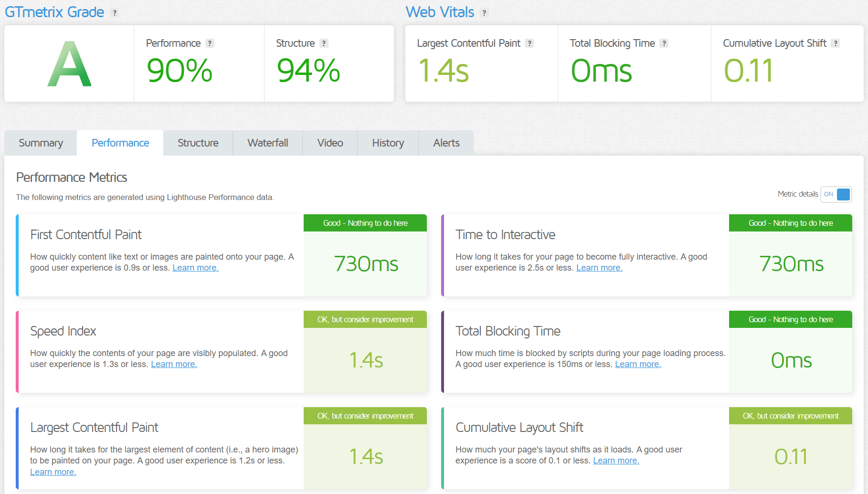Screen dimensions: 868x494
Task: Click the Good badge on First Contentful Paint
Action: click(365, 223)
